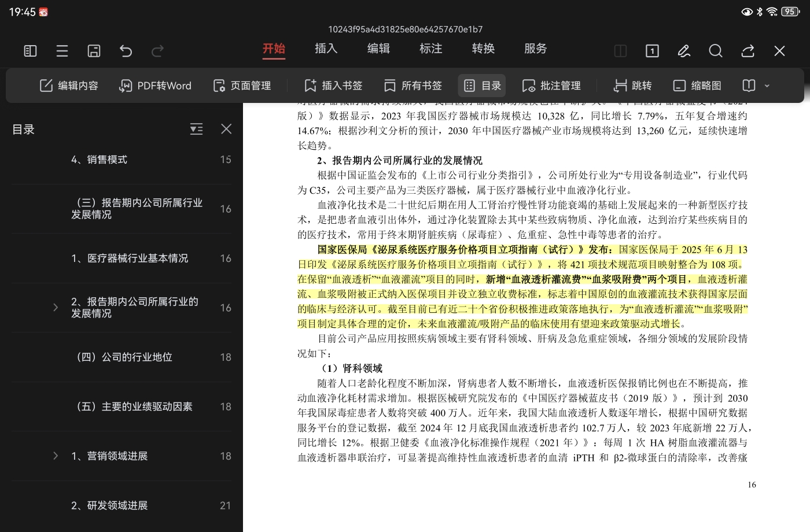Tap the battery level indicator
810x532 pixels.
[x=790, y=12]
